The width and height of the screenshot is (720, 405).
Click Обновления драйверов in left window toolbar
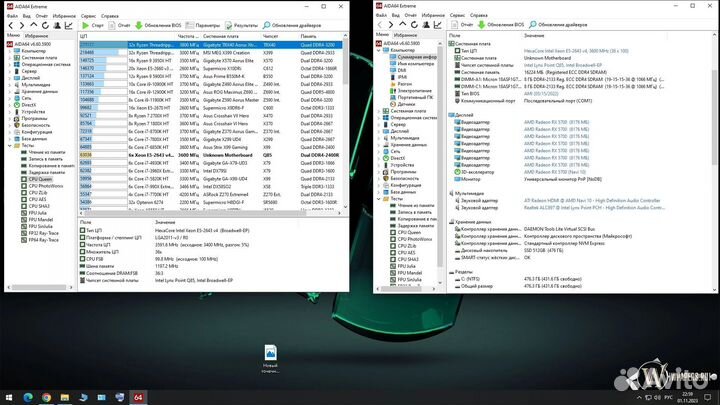(x=292, y=25)
